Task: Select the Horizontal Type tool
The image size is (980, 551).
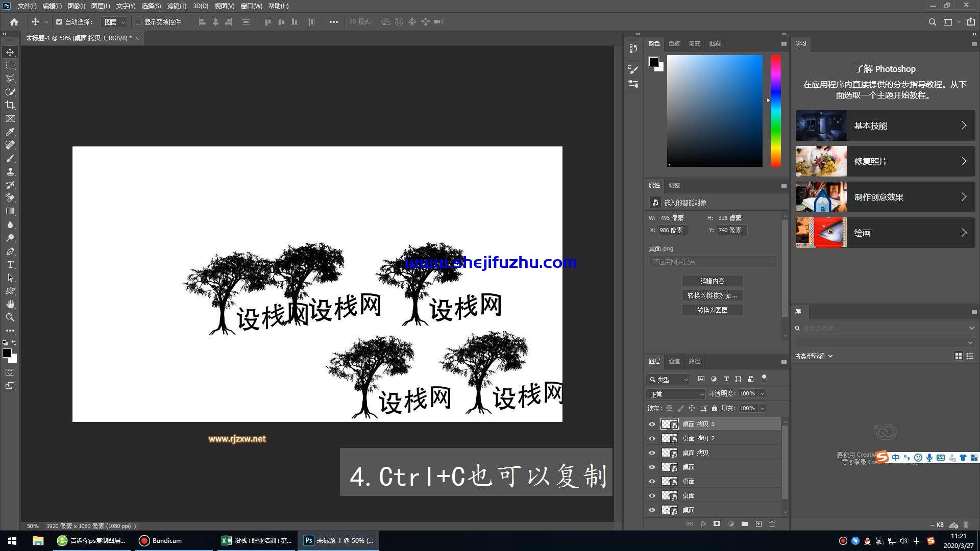Action: point(10,264)
